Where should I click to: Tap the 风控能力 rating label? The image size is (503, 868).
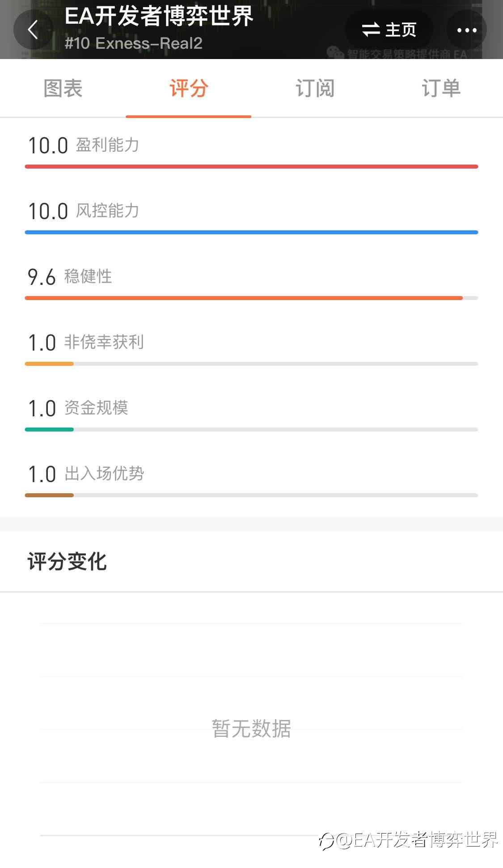click(107, 211)
